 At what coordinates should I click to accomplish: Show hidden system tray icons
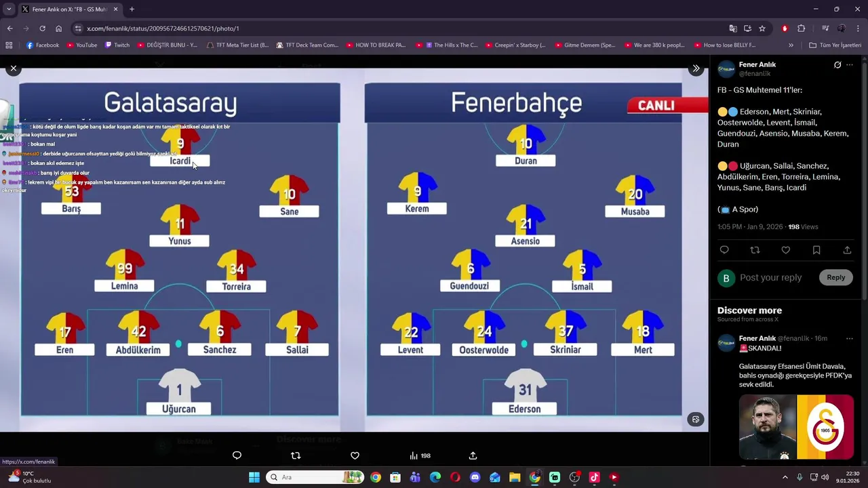[x=785, y=477]
